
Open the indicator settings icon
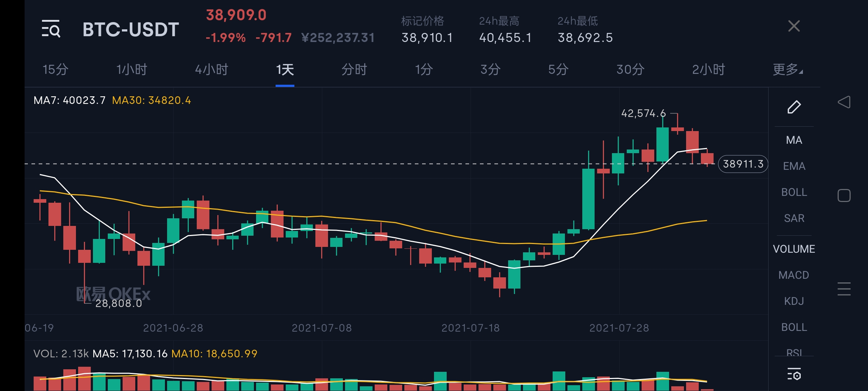point(794,374)
